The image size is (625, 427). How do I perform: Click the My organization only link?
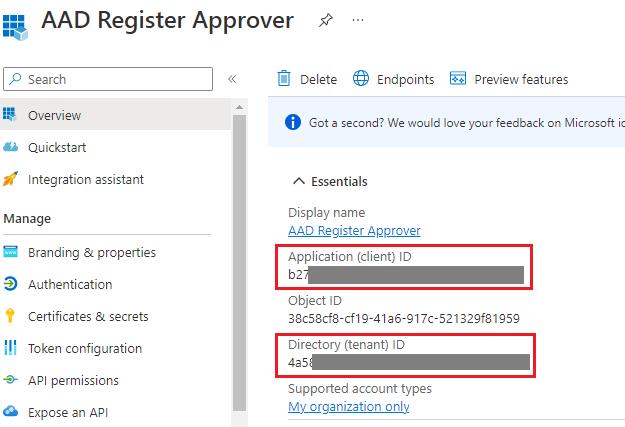[348, 406]
